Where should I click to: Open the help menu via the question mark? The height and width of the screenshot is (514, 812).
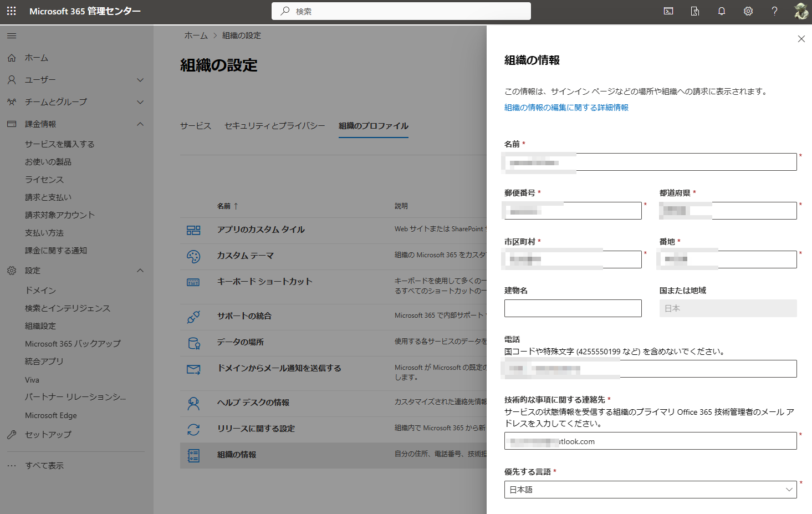point(774,11)
